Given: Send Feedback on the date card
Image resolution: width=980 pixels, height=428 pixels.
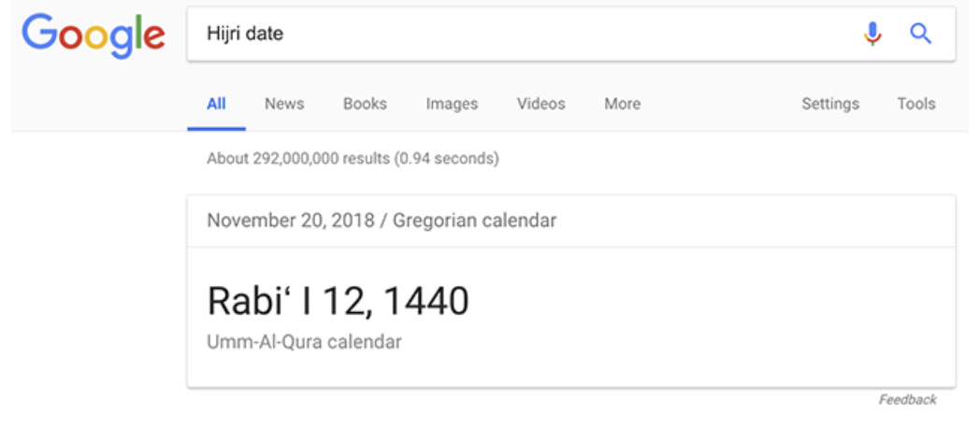Looking at the screenshot, I should pos(907,400).
